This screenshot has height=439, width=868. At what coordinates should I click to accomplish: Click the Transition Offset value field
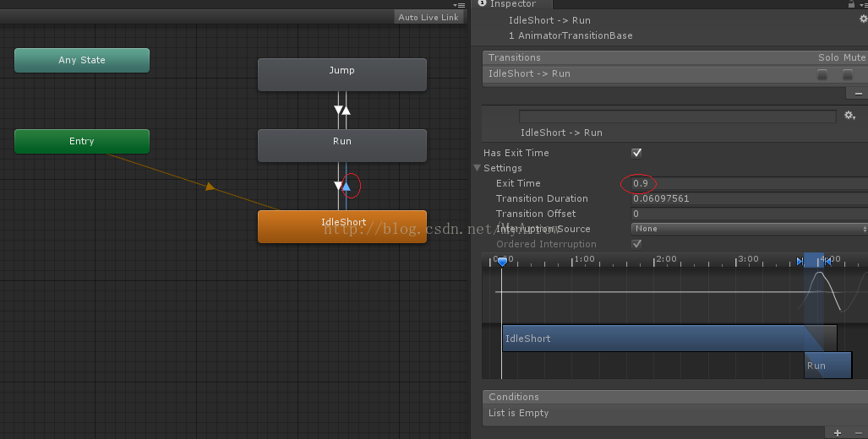(x=750, y=214)
